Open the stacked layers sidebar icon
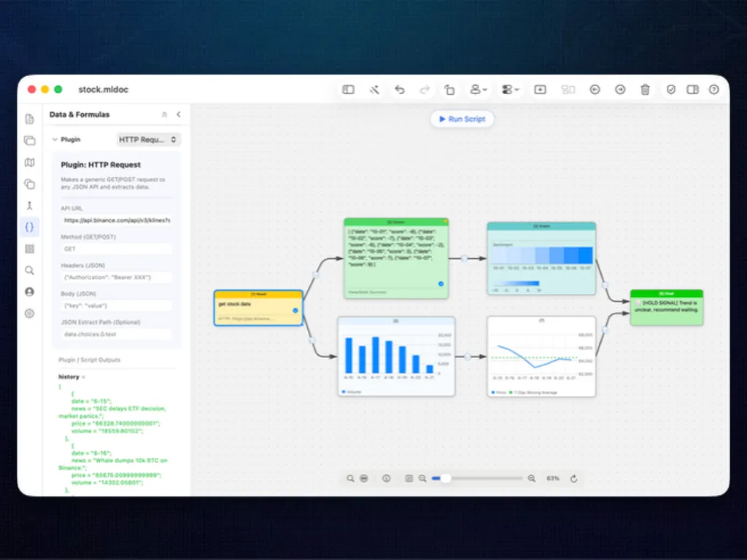The height and width of the screenshot is (560, 747). point(29,141)
